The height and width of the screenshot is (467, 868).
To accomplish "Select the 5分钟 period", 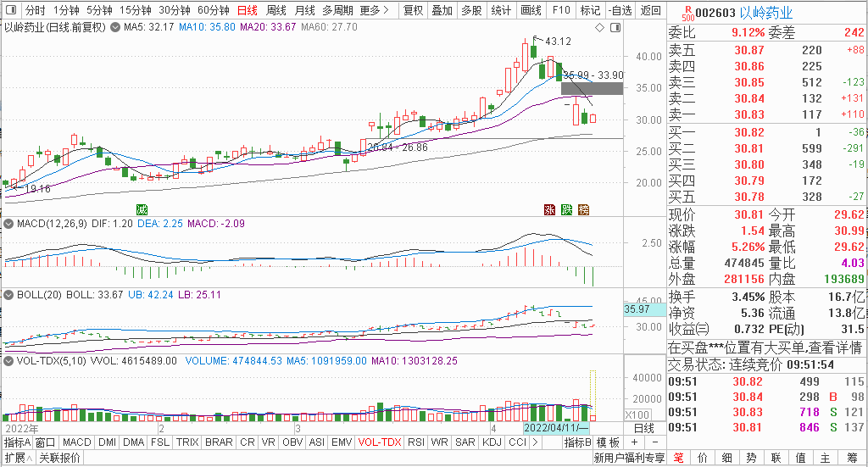I will pyautogui.click(x=100, y=10).
